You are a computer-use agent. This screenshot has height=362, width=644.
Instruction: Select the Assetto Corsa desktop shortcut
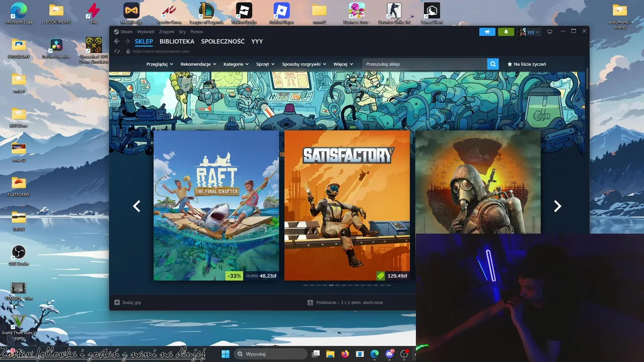tap(169, 14)
